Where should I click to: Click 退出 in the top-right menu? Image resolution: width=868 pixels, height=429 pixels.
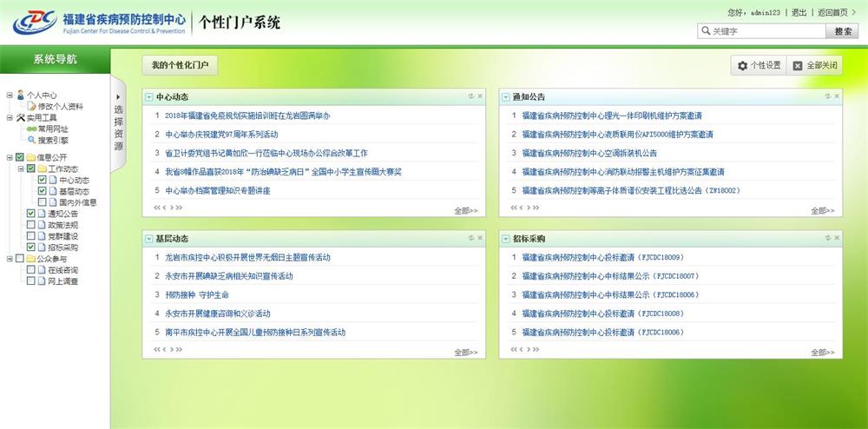pyautogui.click(x=799, y=13)
